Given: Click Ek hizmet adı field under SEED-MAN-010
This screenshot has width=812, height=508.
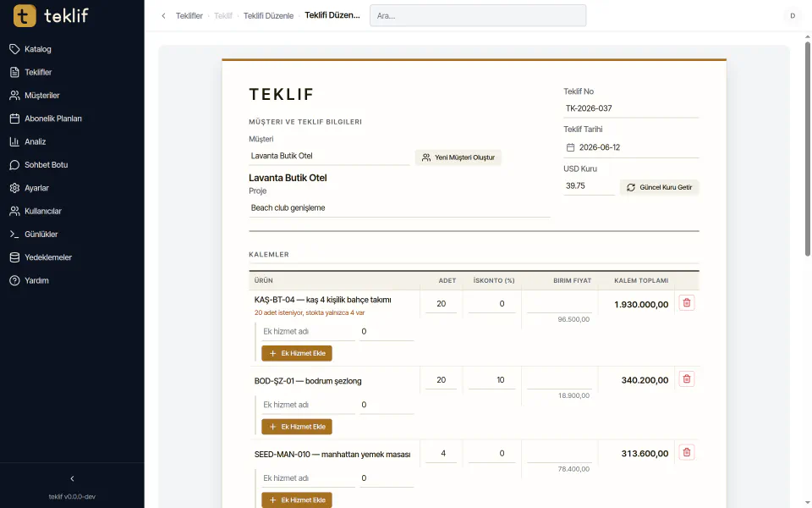Looking at the screenshot, I should click(309, 478).
